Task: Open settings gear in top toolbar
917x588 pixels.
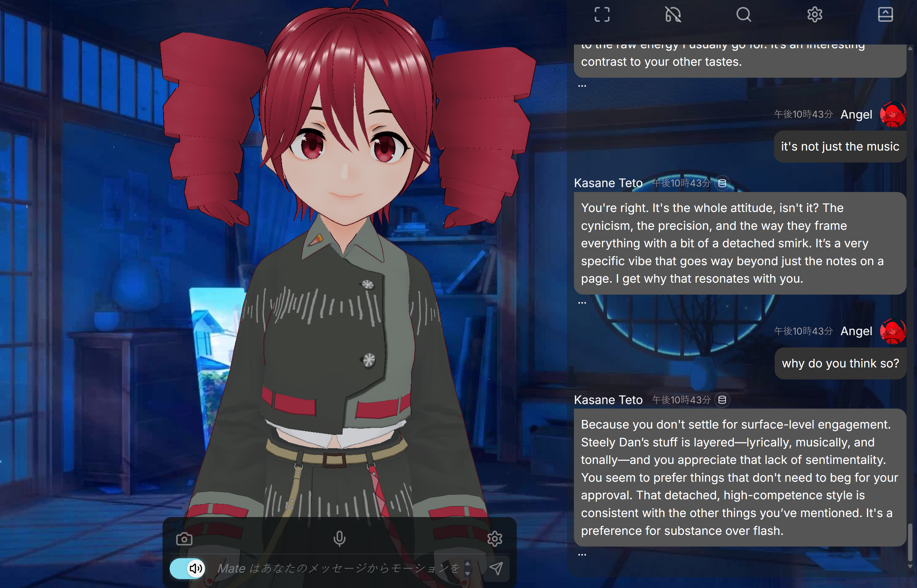Action: pos(815,14)
